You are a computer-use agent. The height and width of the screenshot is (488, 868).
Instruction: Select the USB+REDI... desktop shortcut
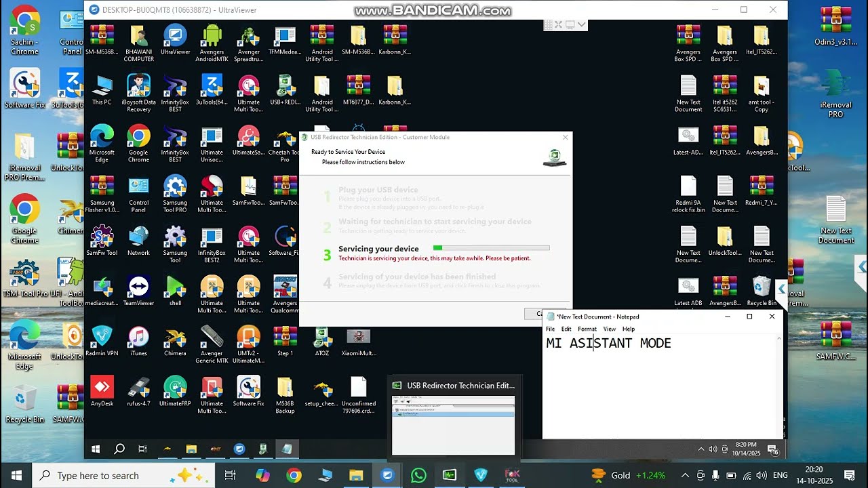(285, 90)
